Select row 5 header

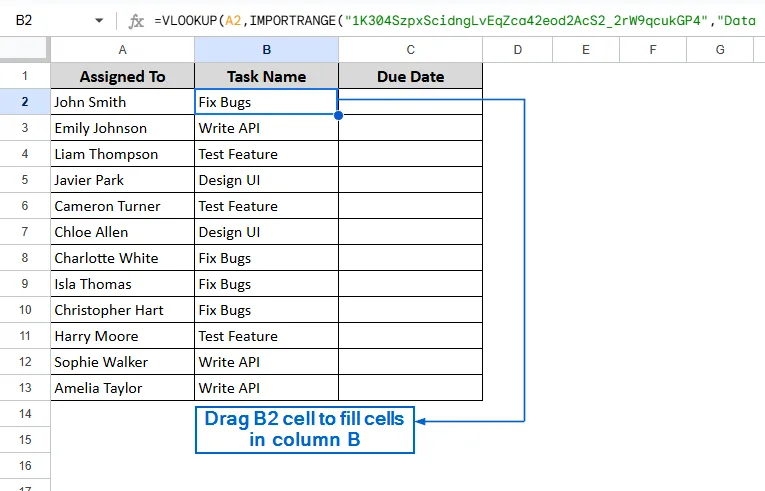[x=25, y=180]
